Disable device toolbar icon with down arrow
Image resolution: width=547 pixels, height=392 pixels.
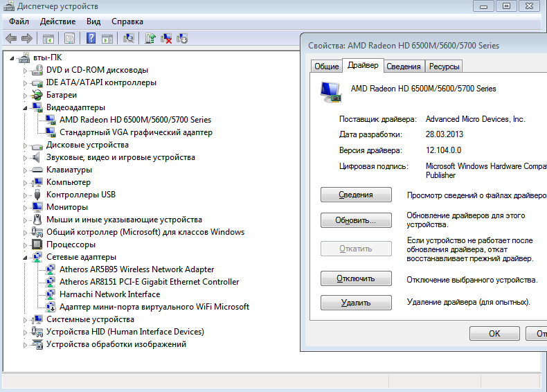(x=182, y=38)
